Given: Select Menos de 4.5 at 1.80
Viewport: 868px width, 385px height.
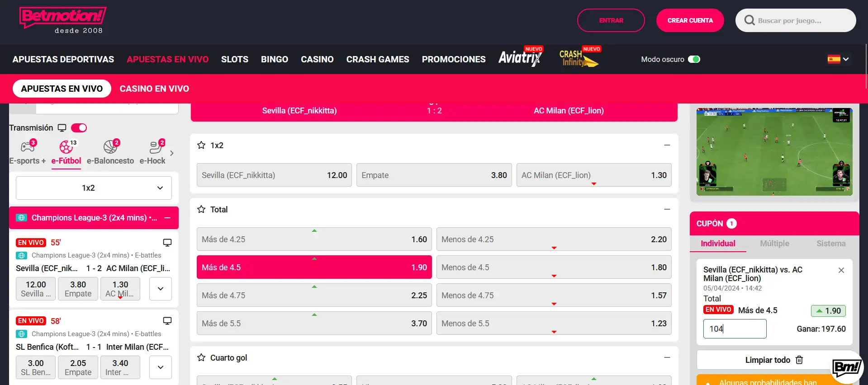Looking at the screenshot, I should 554,268.
